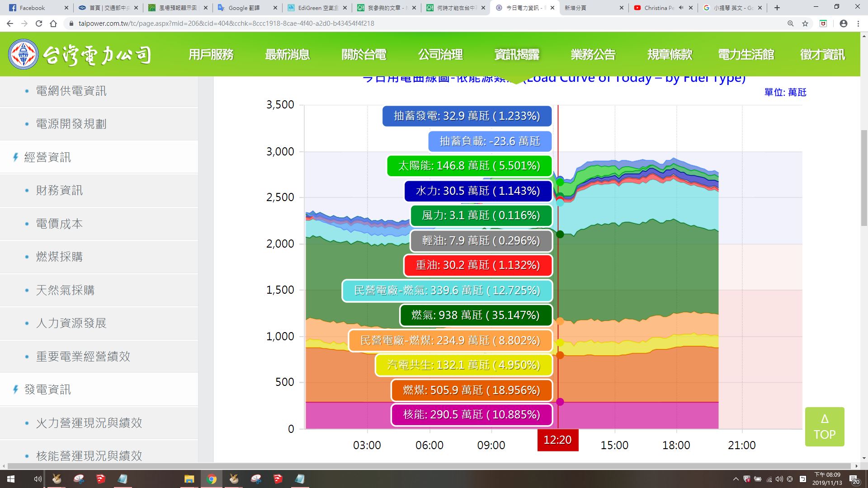Open the 業務公告 menu
Screen dimensions: 868x488
(593, 55)
